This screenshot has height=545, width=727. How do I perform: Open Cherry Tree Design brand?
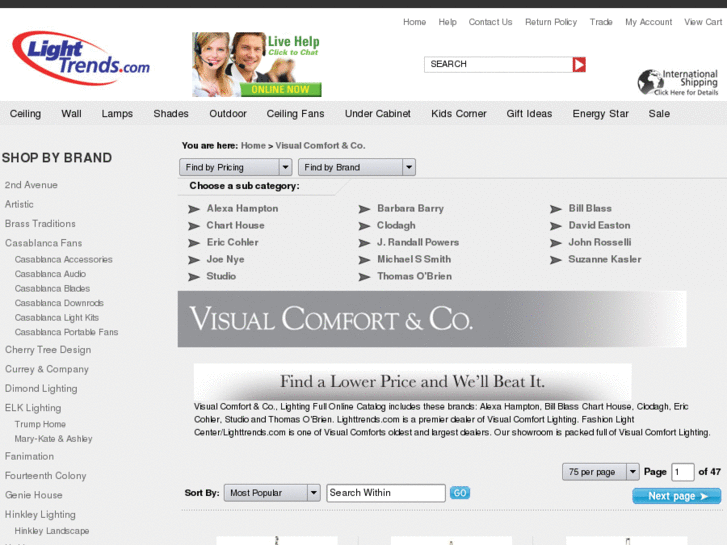point(48,350)
